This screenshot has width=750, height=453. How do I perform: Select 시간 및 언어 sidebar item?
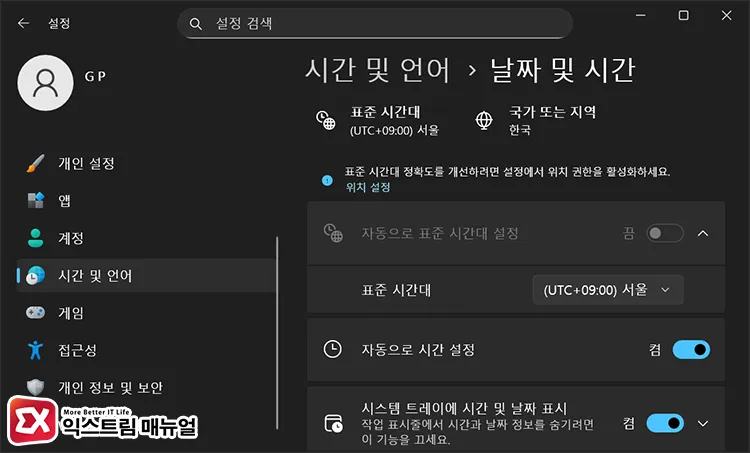click(146, 276)
